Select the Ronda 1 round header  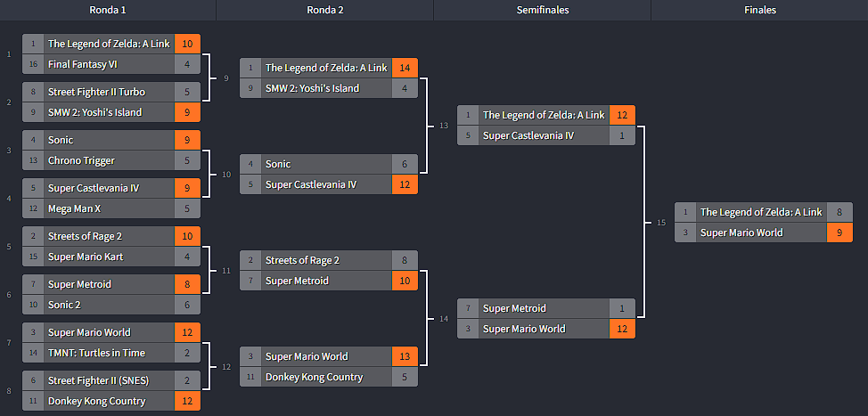point(108,10)
